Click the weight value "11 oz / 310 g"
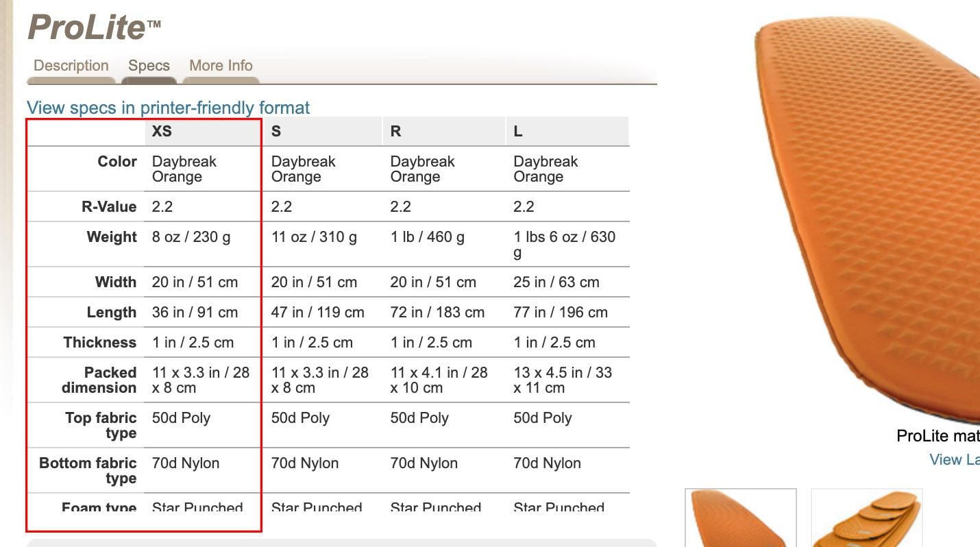 click(x=314, y=237)
